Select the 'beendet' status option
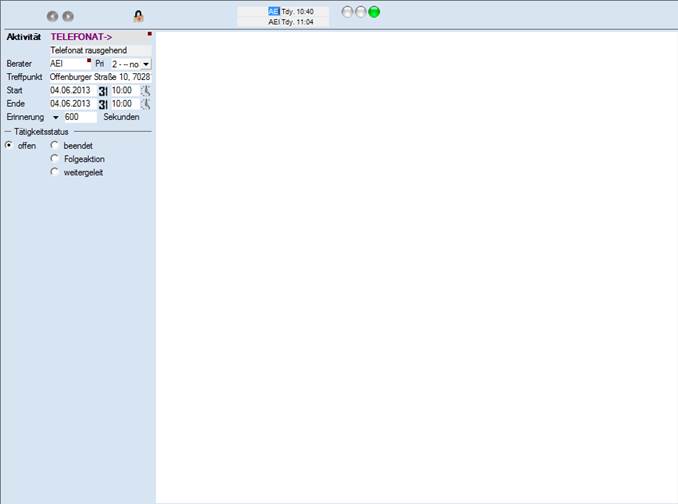The image size is (678, 504). click(55, 145)
